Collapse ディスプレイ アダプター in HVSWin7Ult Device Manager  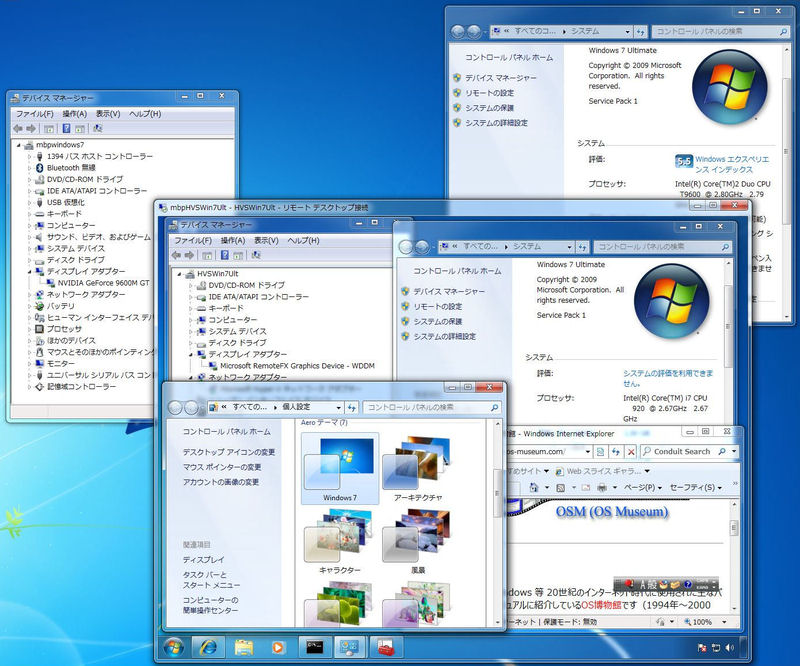point(191,354)
